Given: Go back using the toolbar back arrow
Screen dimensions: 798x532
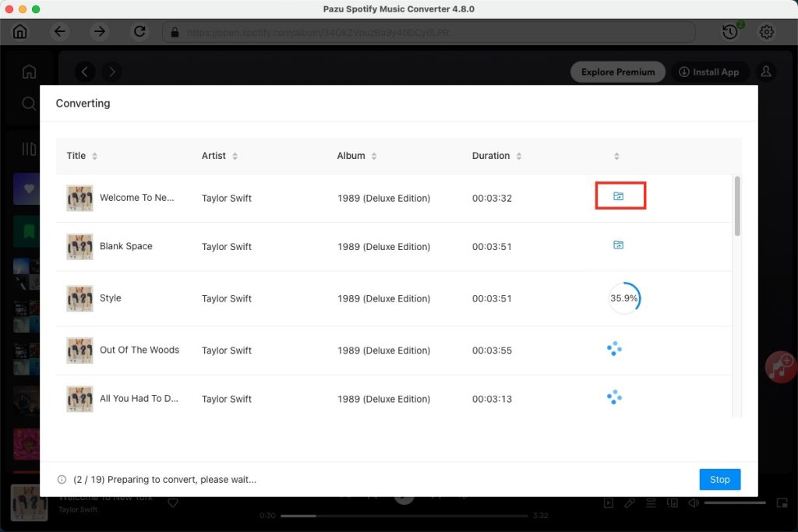Looking at the screenshot, I should 60,32.
